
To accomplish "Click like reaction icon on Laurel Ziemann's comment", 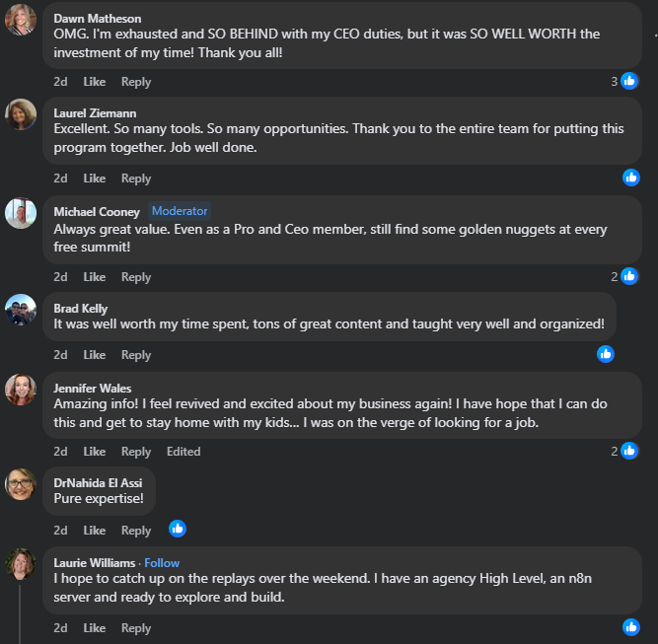I will coord(631,178).
